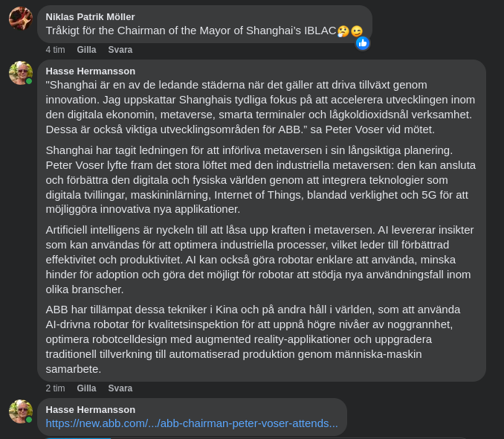The height and width of the screenshot is (439, 504).
Task: Open Hasse Hermansson's avatar beside the Shanghai comment
Action: point(20,73)
